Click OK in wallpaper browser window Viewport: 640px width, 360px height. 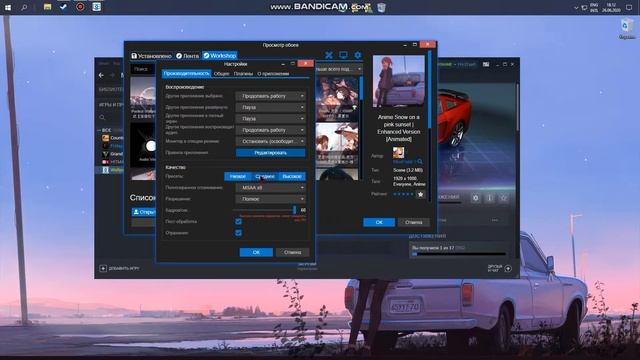pyautogui.click(x=379, y=222)
